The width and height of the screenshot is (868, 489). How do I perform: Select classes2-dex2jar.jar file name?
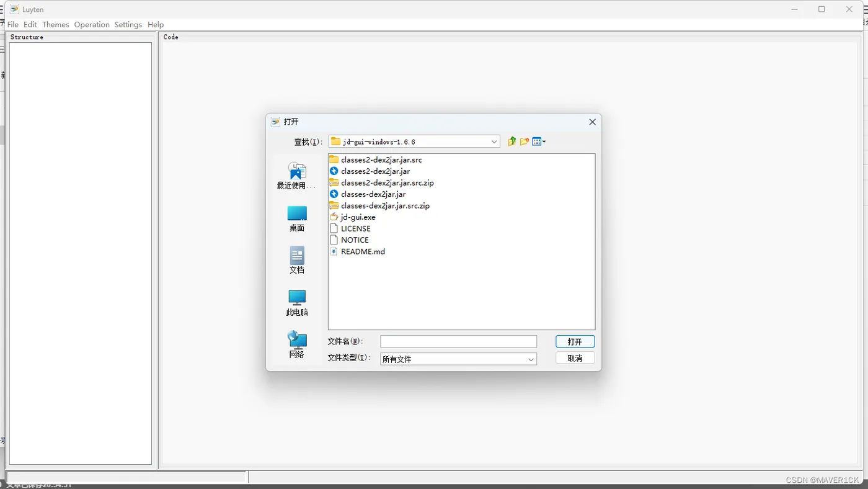(375, 171)
